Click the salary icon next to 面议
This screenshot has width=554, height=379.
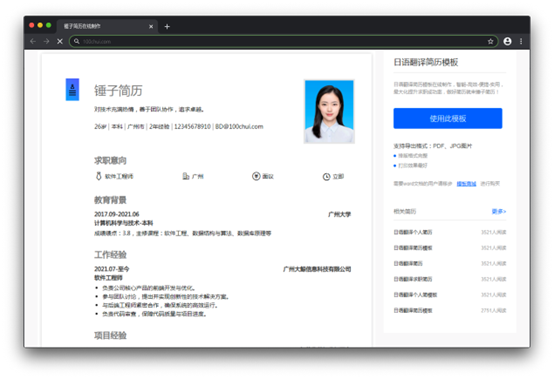[x=256, y=176]
